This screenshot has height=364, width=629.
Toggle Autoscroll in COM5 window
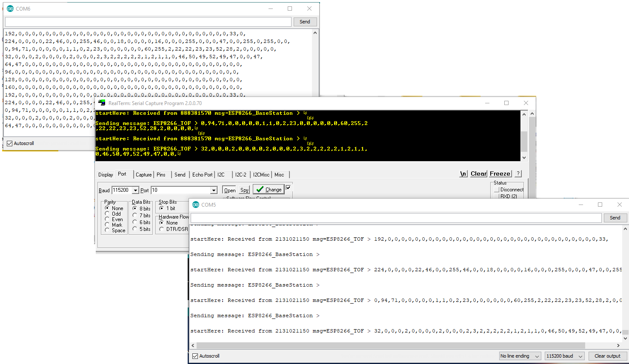click(x=195, y=356)
